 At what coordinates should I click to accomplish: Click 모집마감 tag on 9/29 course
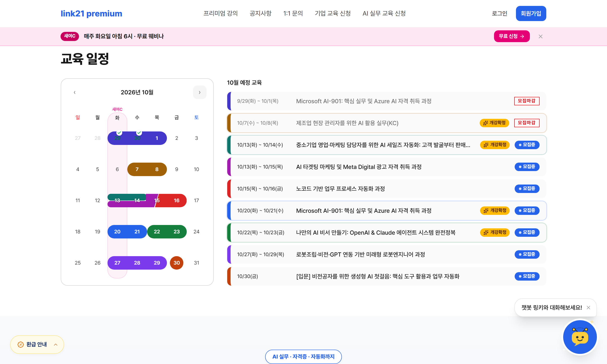click(x=527, y=101)
